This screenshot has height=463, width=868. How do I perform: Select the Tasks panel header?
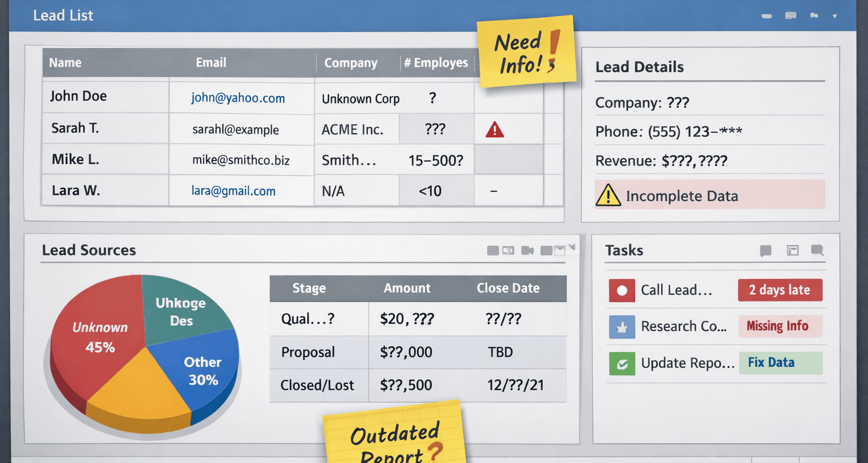[624, 250]
